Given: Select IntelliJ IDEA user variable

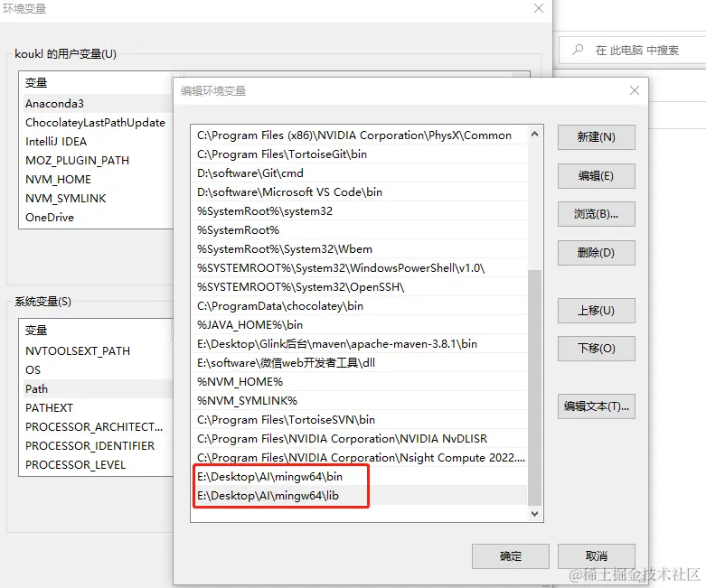Looking at the screenshot, I should [x=97, y=141].
